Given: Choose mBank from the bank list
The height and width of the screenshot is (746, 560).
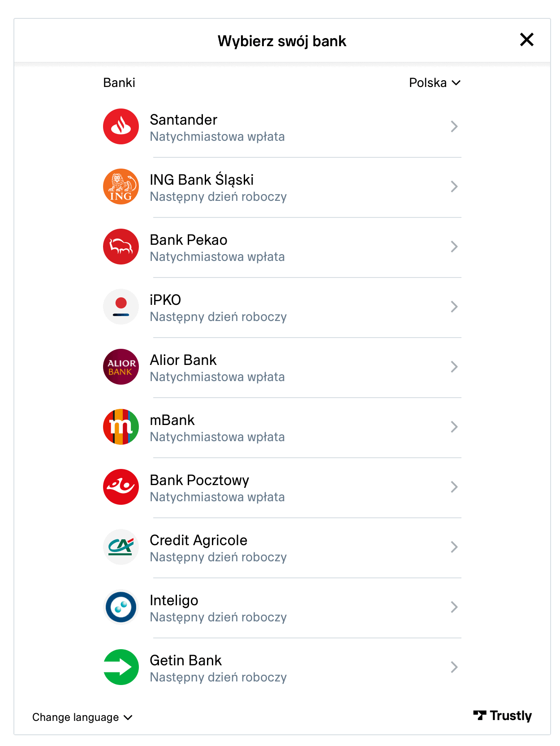Looking at the screenshot, I should point(282,427).
